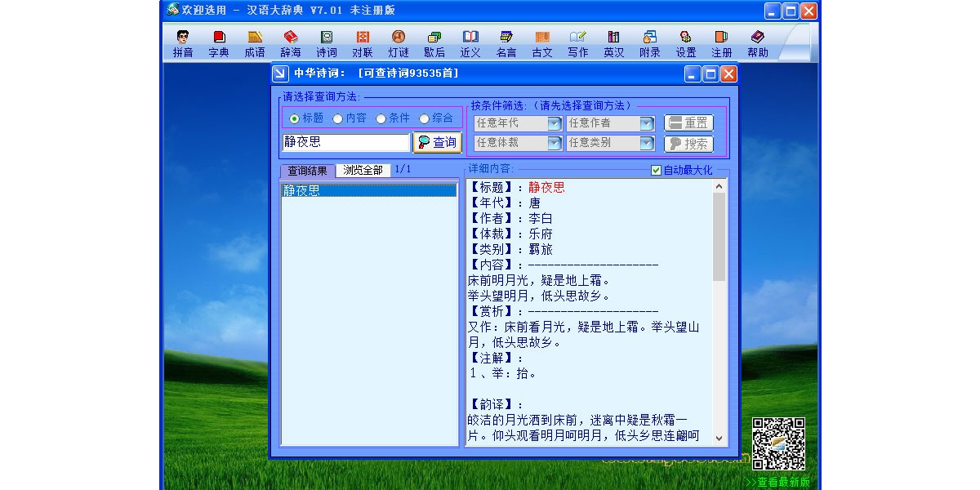Expand the 任意作者 dropdown

click(x=647, y=123)
